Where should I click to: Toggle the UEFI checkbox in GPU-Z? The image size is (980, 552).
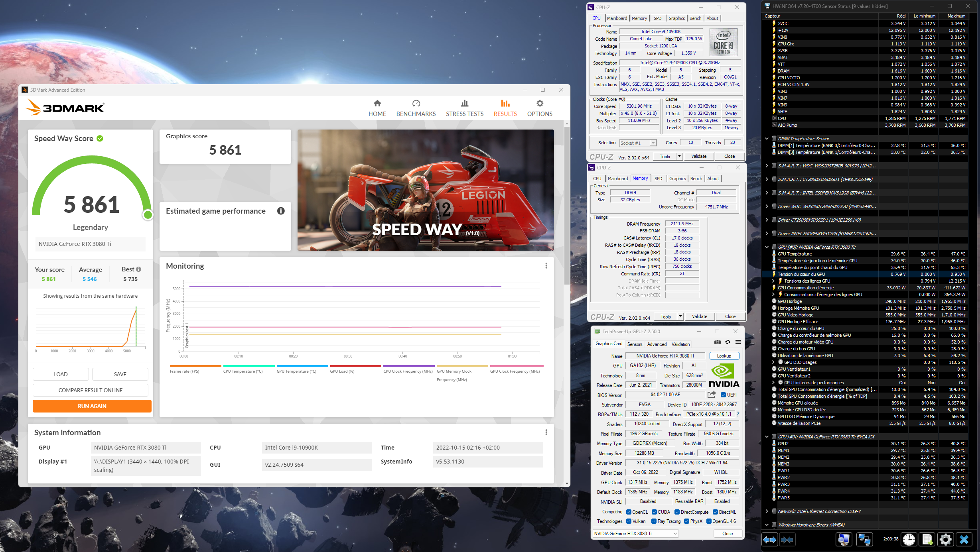[x=724, y=395]
